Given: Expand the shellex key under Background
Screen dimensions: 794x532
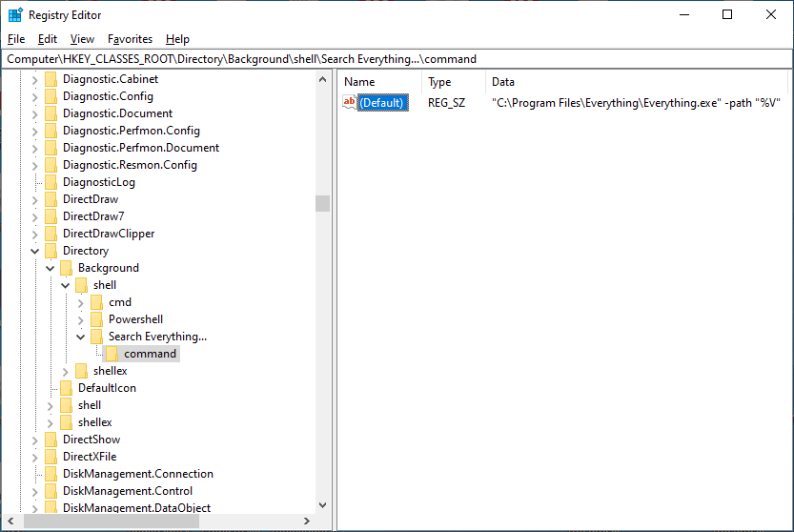Looking at the screenshot, I should (x=66, y=372).
